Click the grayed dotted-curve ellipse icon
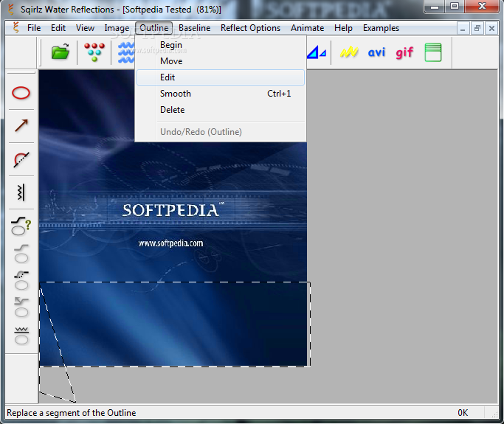 21,281
